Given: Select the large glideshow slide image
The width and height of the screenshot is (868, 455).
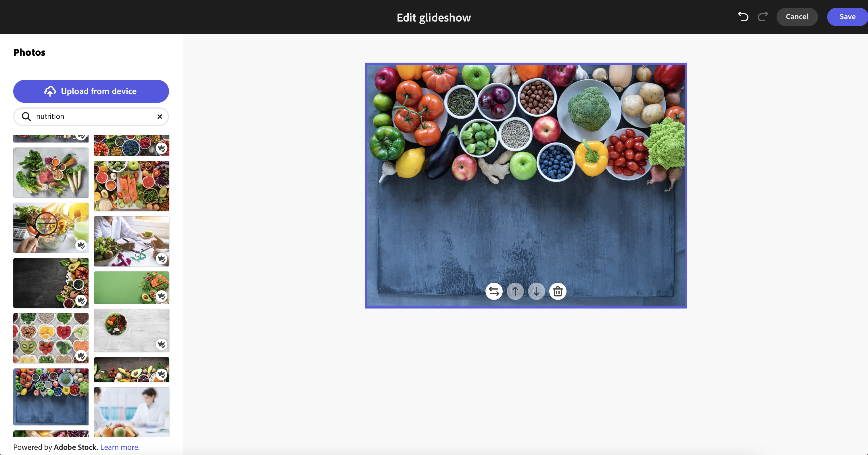Looking at the screenshot, I should click(526, 186).
